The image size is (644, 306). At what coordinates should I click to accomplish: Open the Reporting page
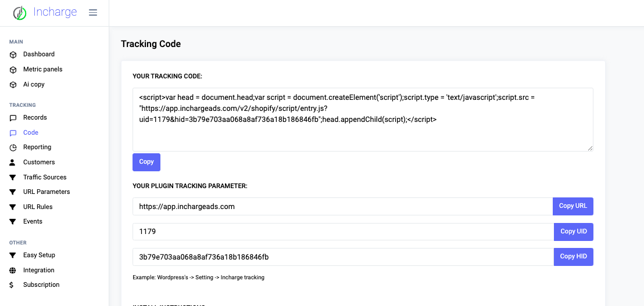(x=37, y=147)
